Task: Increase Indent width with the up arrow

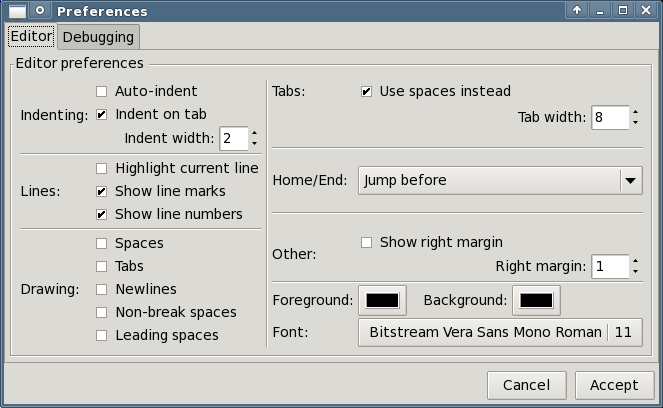Action: tap(254, 133)
